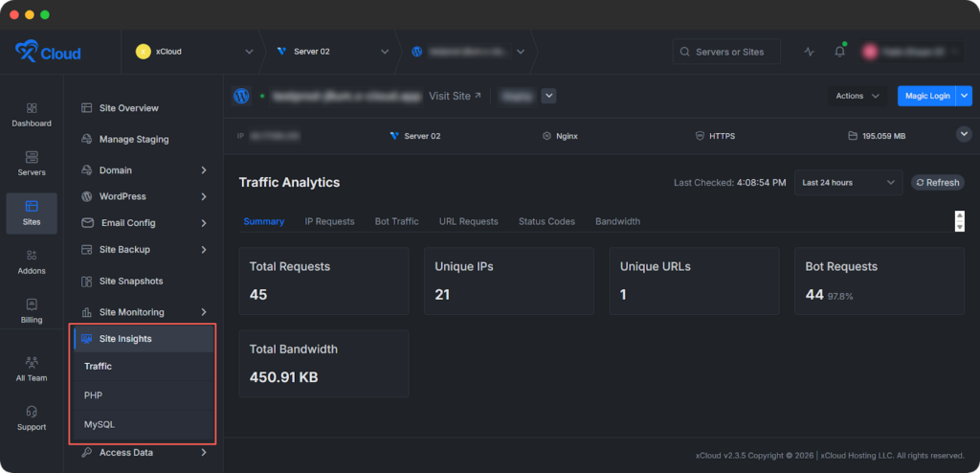Open Addons section icon
The width and height of the screenshot is (980, 473).
click(x=32, y=256)
